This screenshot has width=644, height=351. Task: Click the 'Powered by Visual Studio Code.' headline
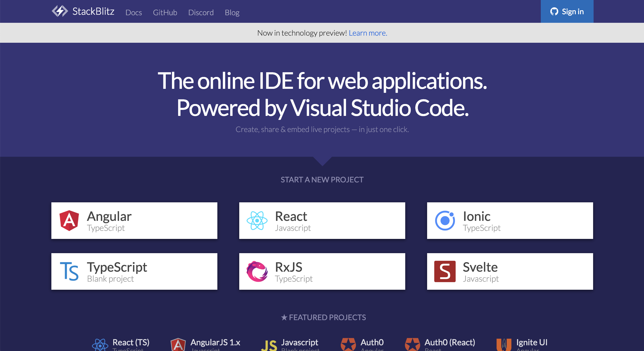coord(322,108)
